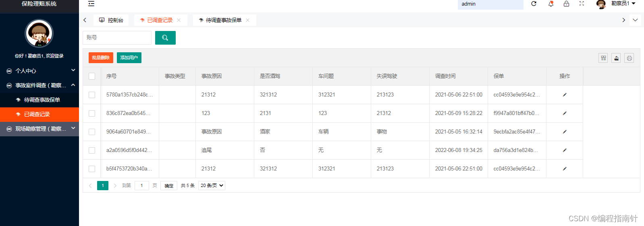
Task: Open the notification bell icon
Action: (551, 4)
